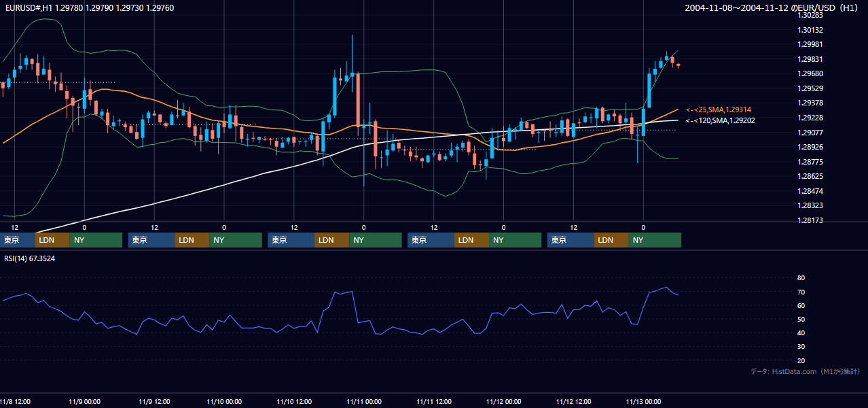Click the RSI scale value 20

point(801,360)
